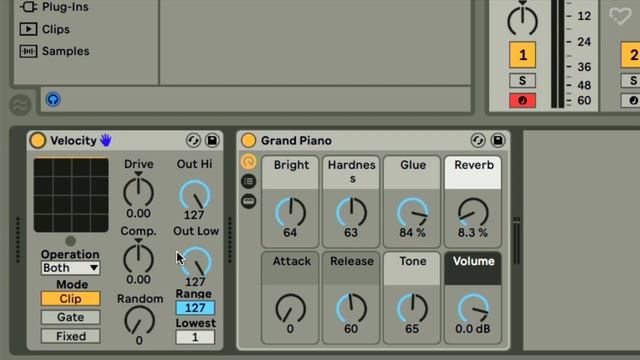Click the Random knob
Viewport: 640px width, 360px height.
click(139, 321)
